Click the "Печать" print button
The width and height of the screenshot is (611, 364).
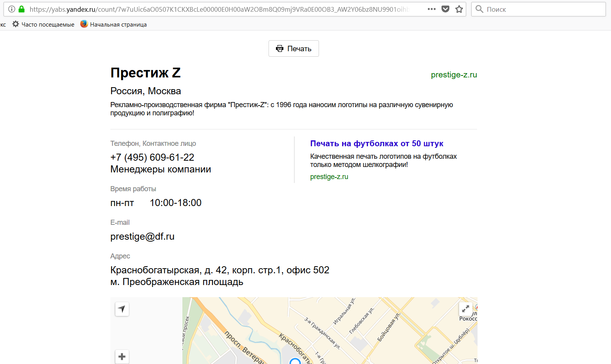294,48
